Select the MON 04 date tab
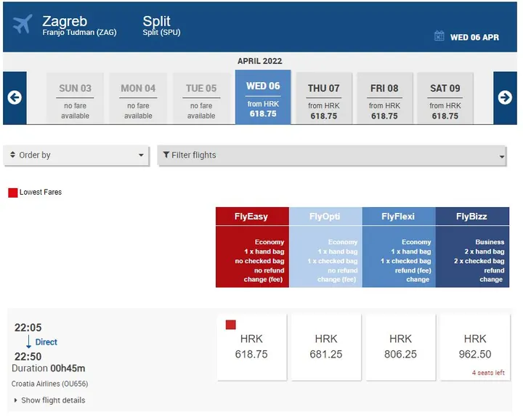The height and width of the screenshot is (420, 523). [x=138, y=98]
